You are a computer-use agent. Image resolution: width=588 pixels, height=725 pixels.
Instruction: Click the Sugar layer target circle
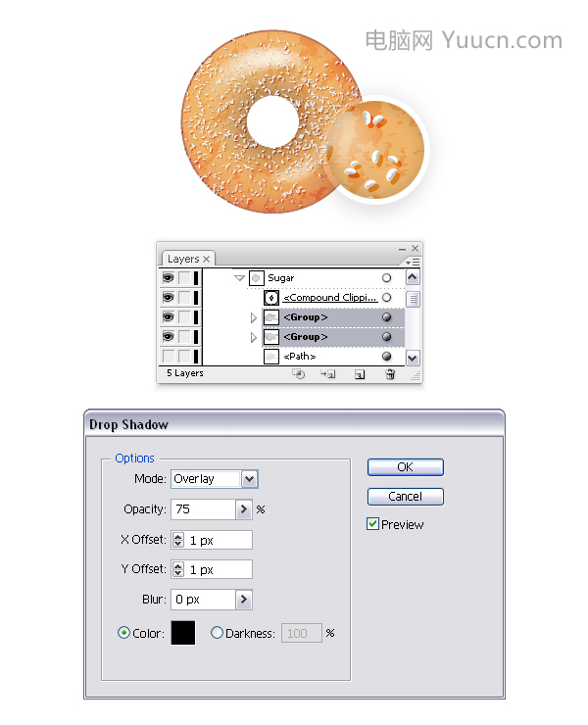tap(386, 278)
